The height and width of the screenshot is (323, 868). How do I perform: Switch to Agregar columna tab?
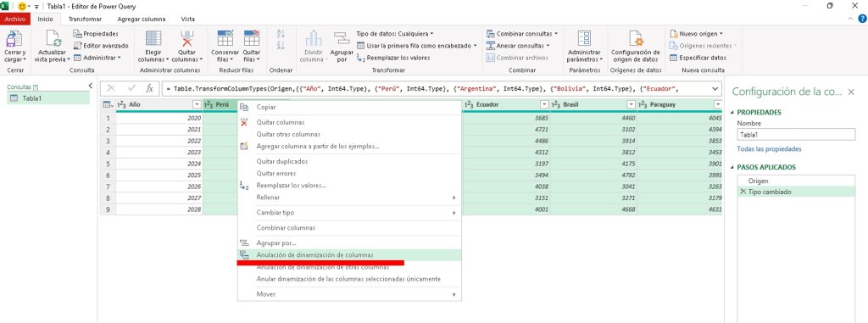142,19
